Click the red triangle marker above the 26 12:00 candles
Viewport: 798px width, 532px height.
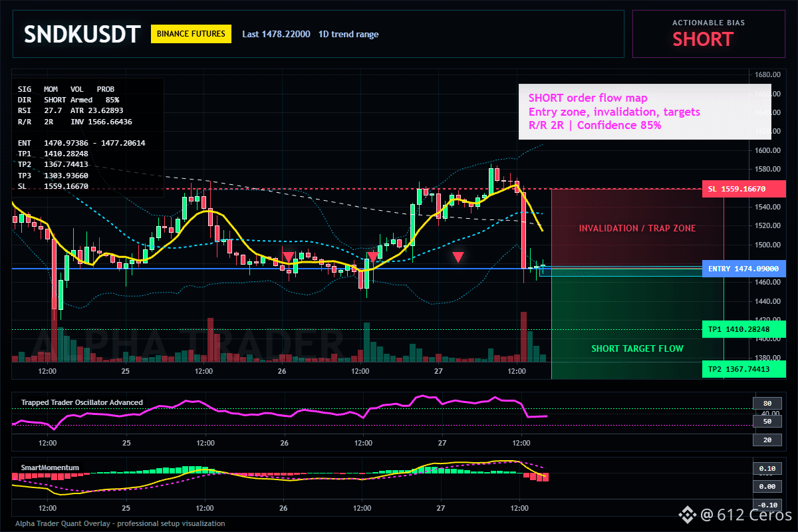point(372,257)
